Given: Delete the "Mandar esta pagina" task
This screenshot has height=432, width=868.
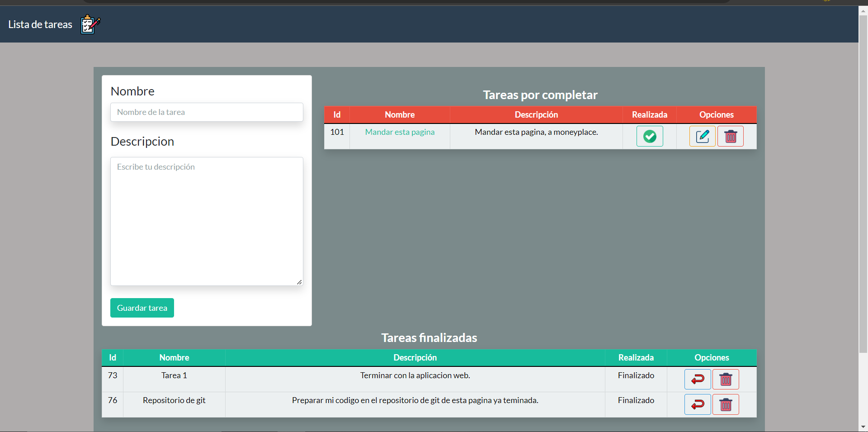Looking at the screenshot, I should pos(730,136).
